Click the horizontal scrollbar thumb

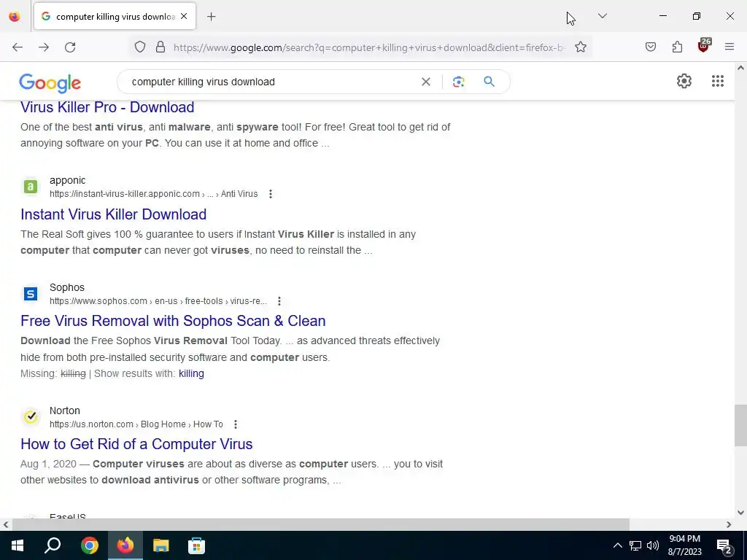click(321, 525)
